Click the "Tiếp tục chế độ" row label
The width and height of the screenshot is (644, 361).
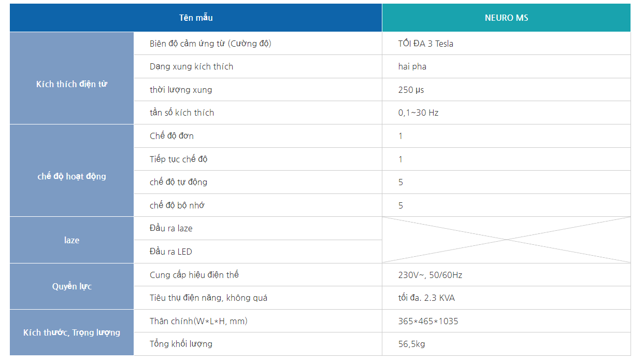coord(178,159)
